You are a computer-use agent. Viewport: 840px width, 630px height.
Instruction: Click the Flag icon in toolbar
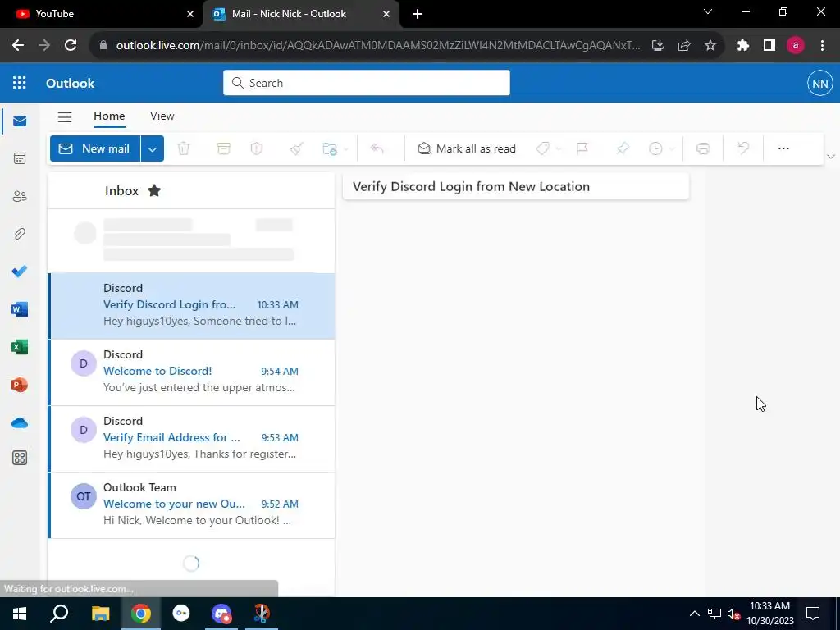582,148
